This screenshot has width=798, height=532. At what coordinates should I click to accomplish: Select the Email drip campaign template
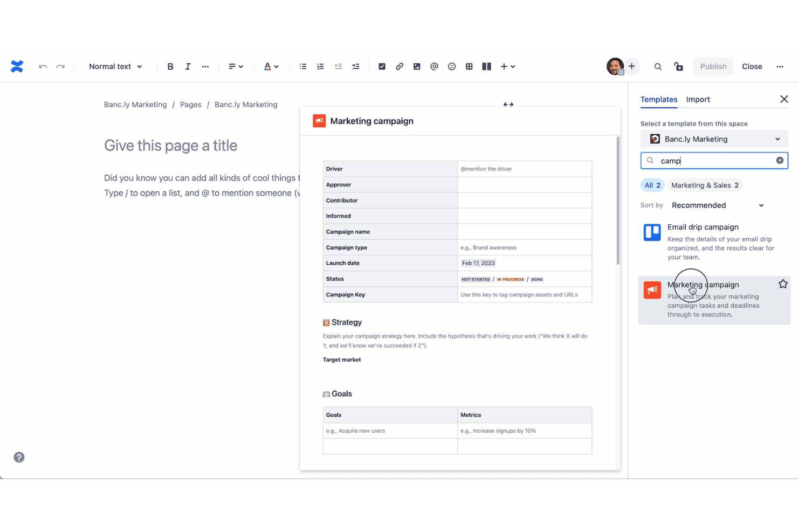pos(714,241)
